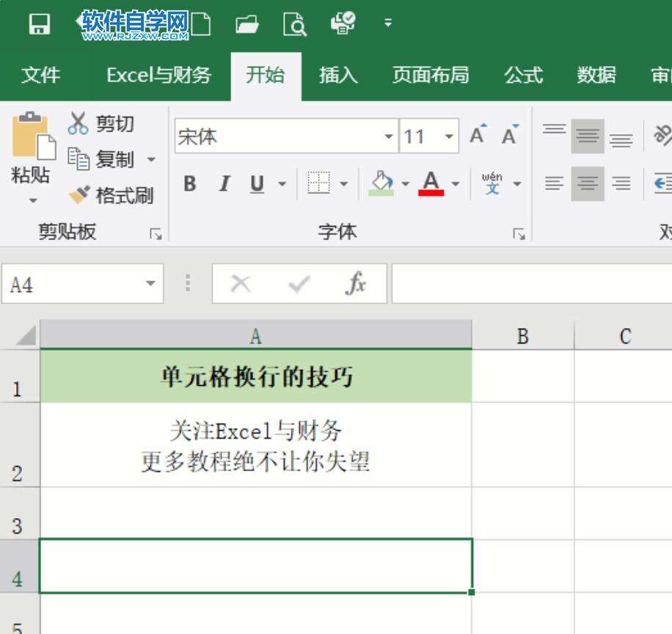The width and height of the screenshot is (672, 634).
Task: Toggle italic formatting
Action: [223, 183]
